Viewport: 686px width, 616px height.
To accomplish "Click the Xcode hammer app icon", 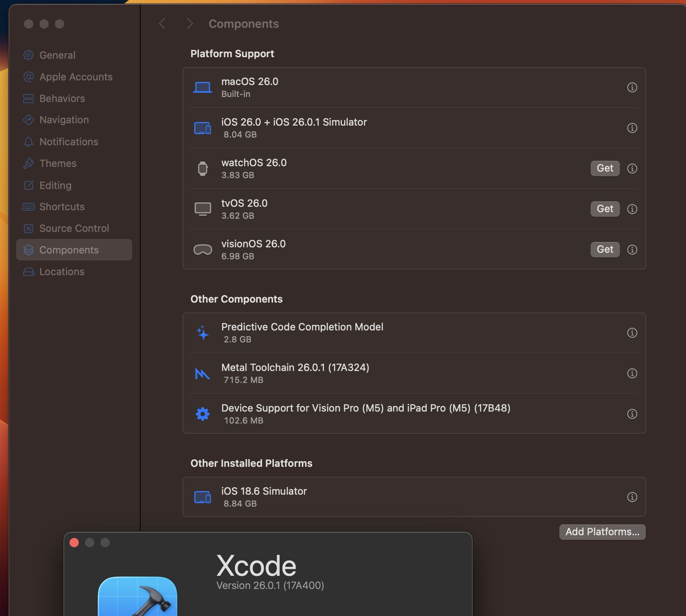I will [138, 597].
